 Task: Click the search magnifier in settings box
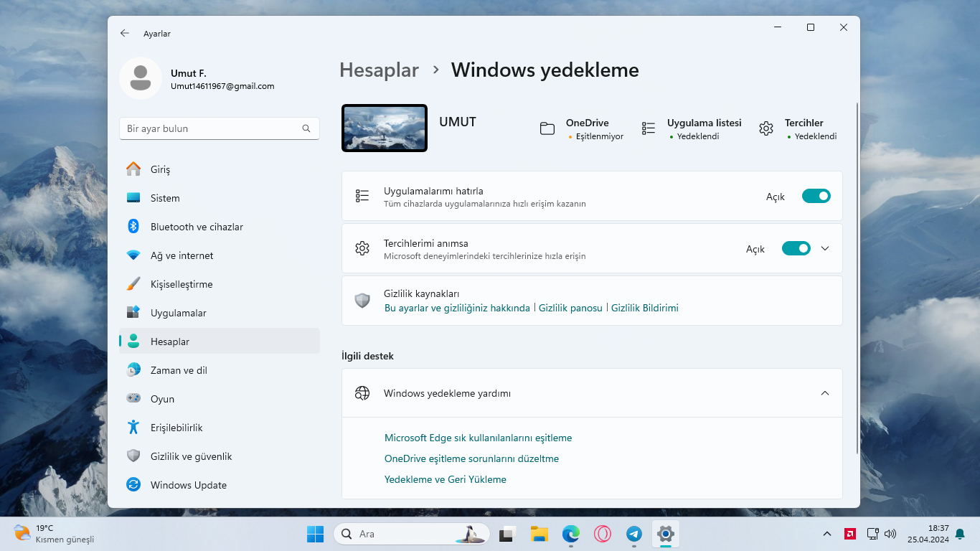[x=306, y=128]
